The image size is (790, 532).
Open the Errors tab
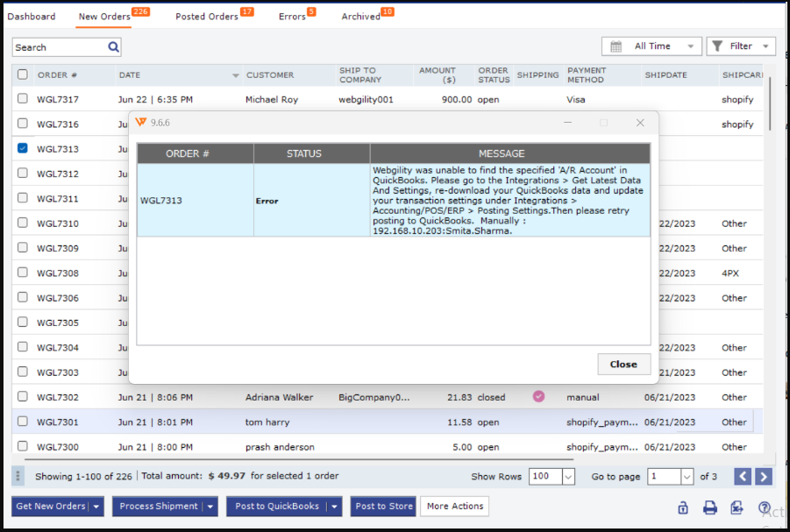[292, 17]
